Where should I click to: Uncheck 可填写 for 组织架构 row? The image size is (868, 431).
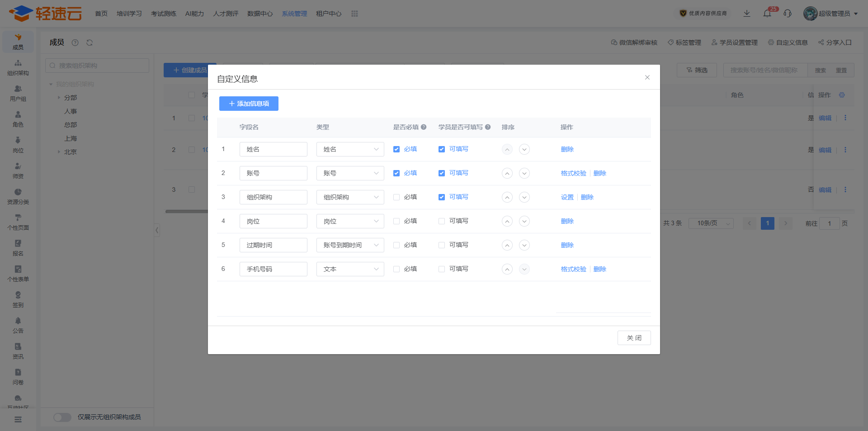pos(442,197)
